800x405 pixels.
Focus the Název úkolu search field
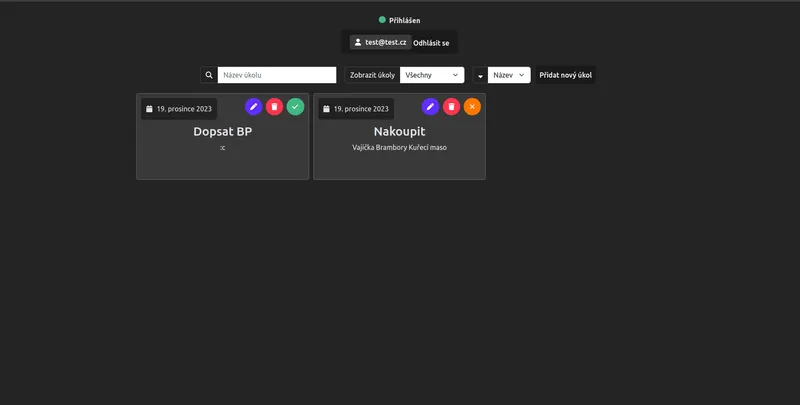(277, 75)
